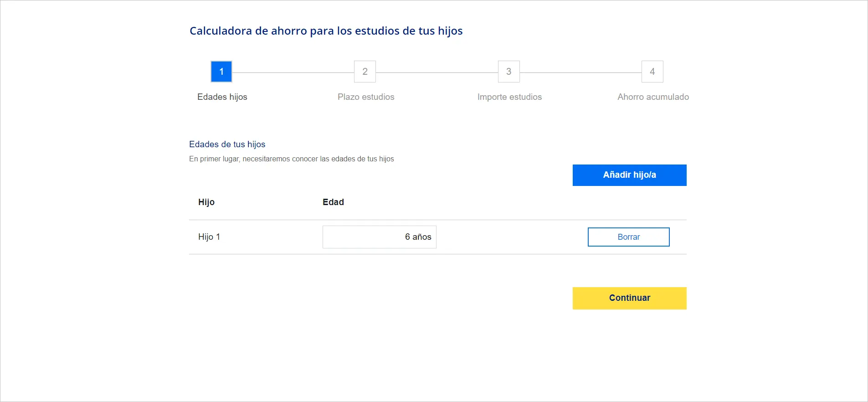Go to step 3 number box
The image size is (868, 402).
pyautogui.click(x=508, y=72)
